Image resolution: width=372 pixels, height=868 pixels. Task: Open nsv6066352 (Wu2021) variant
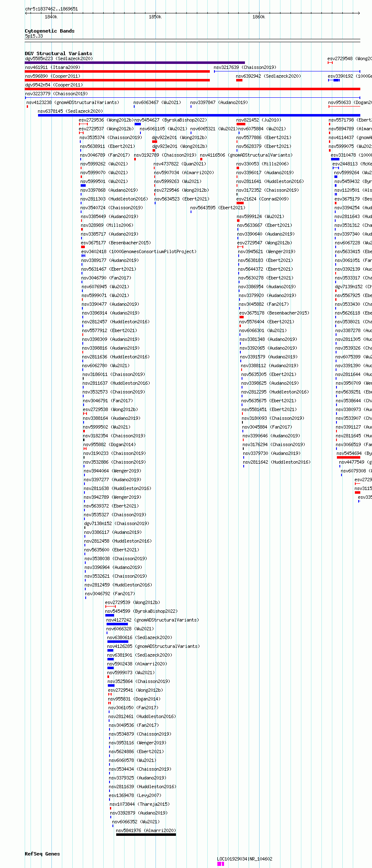coord(136,822)
